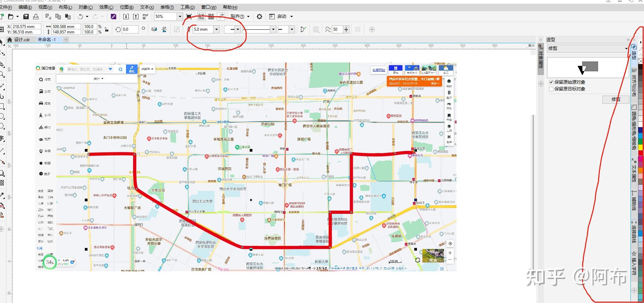Viewport: 644px width, 303px height.
Task: Click the Save disk icon
Action: point(26,17)
